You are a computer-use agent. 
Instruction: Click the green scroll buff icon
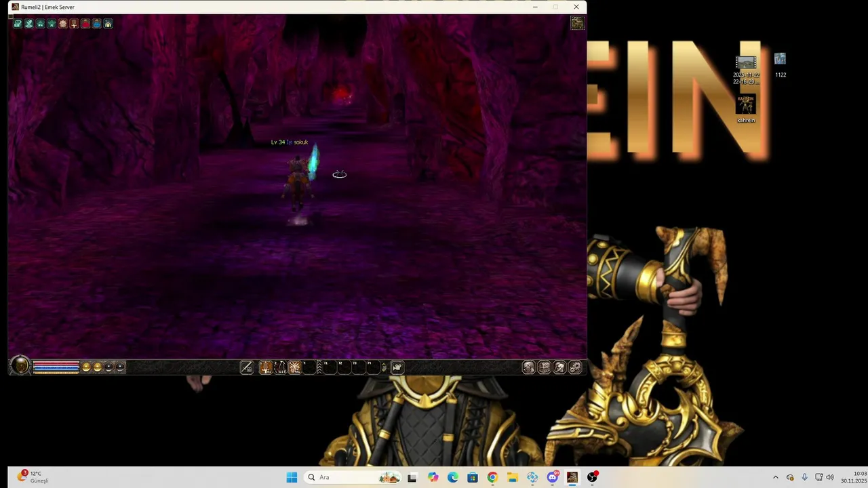click(18, 24)
